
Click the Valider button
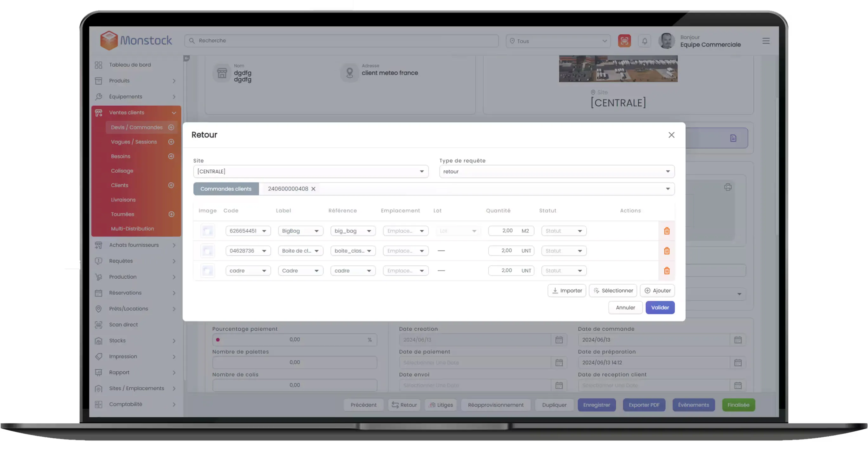pos(660,308)
